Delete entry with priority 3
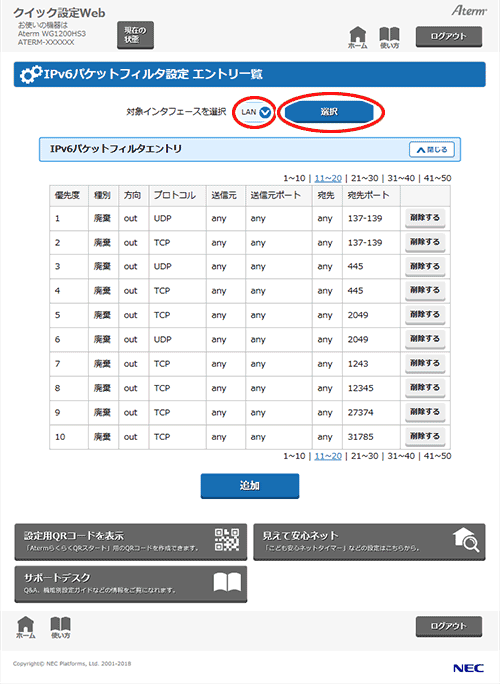 (425, 266)
